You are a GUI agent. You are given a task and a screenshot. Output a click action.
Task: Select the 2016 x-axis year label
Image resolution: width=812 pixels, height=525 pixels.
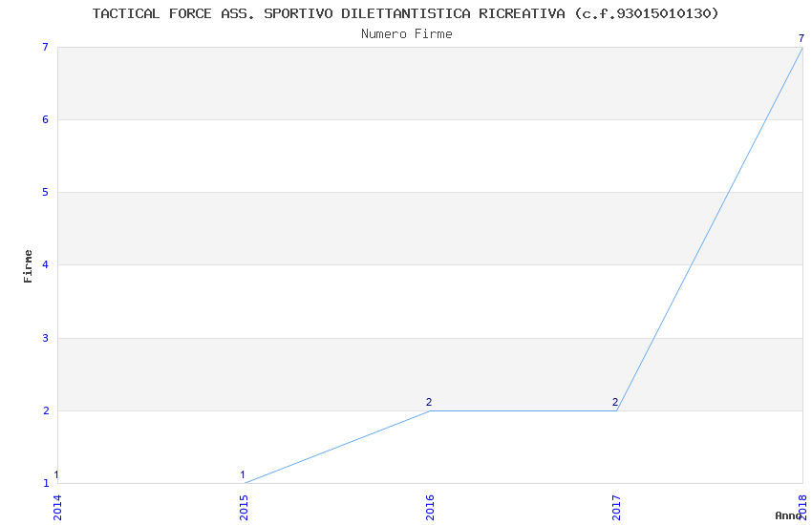point(430,508)
